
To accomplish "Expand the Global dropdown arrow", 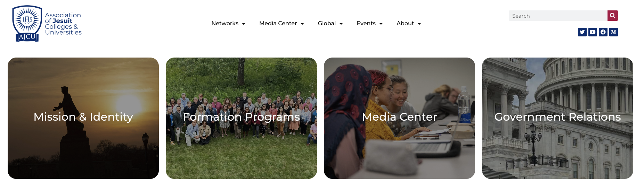I will pyautogui.click(x=341, y=24).
